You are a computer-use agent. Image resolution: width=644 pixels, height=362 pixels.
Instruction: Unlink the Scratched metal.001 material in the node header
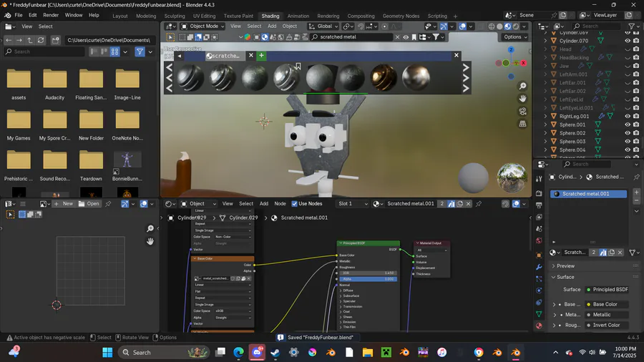(x=468, y=204)
